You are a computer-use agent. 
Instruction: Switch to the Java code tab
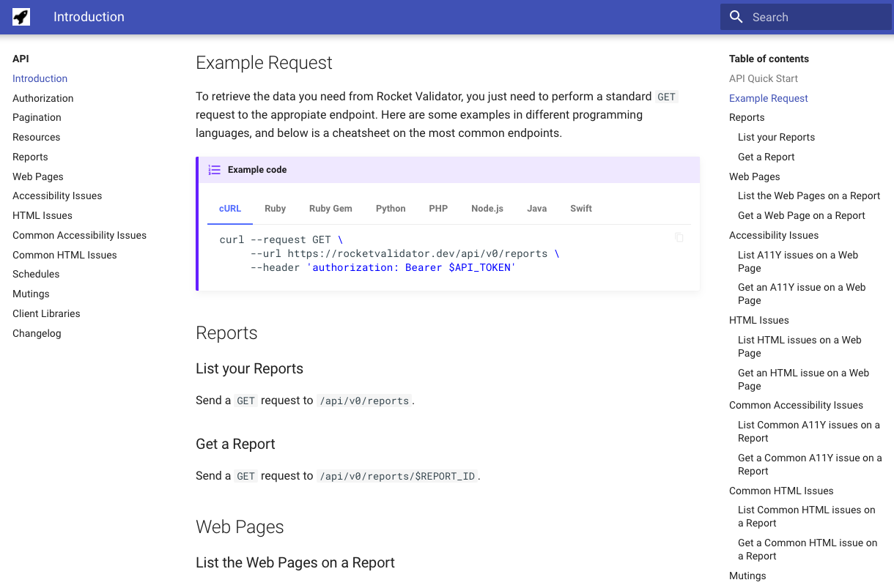coord(537,209)
